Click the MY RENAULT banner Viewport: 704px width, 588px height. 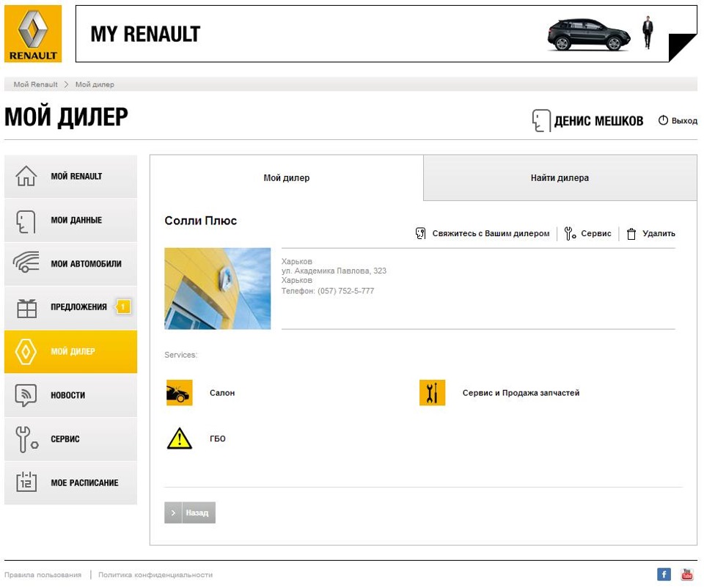click(x=386, y=34)
